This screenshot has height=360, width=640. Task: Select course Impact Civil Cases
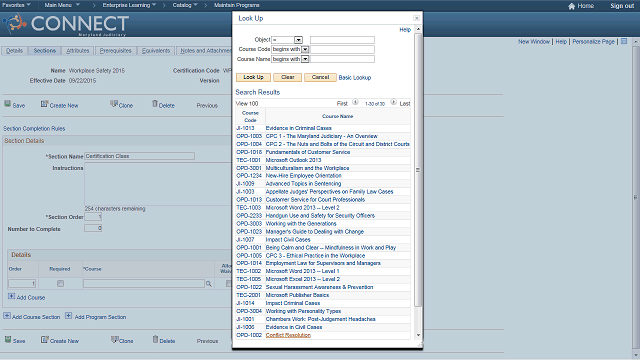pos(288,240)
